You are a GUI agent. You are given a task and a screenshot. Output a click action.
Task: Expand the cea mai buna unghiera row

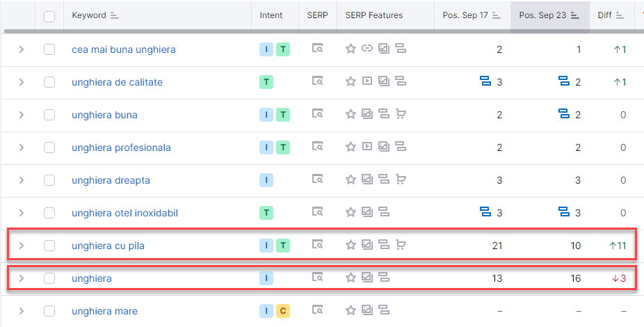21,49
